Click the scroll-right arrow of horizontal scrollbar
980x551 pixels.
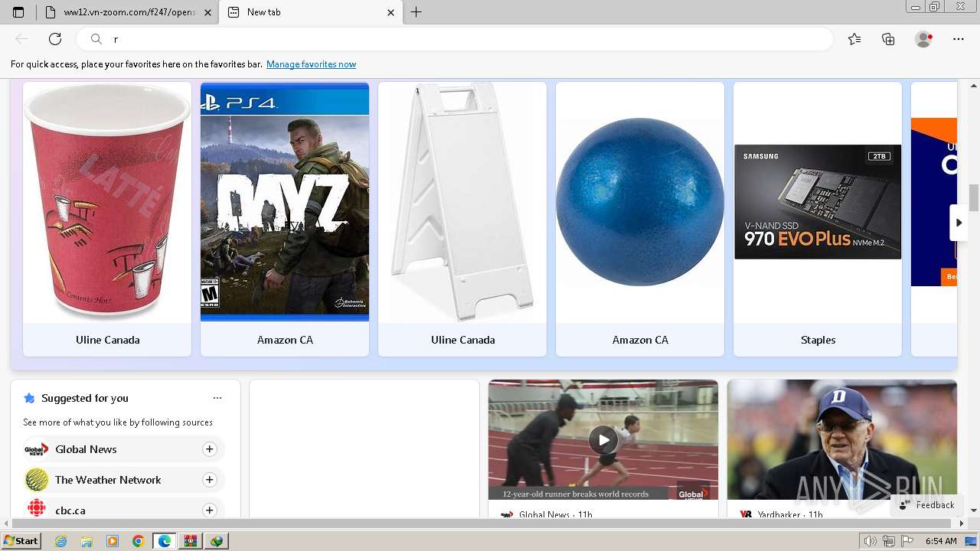962,523
